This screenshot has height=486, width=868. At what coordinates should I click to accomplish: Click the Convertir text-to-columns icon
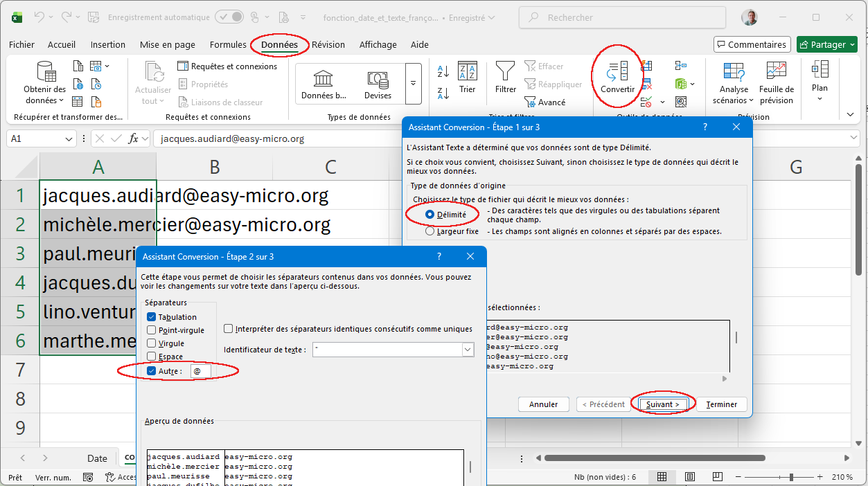[x=617, y=72]
